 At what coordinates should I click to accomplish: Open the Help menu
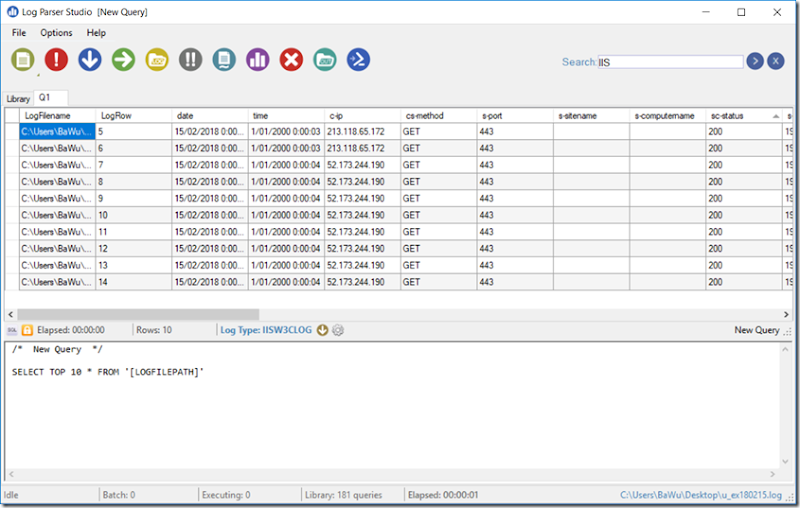pos(96,33)
